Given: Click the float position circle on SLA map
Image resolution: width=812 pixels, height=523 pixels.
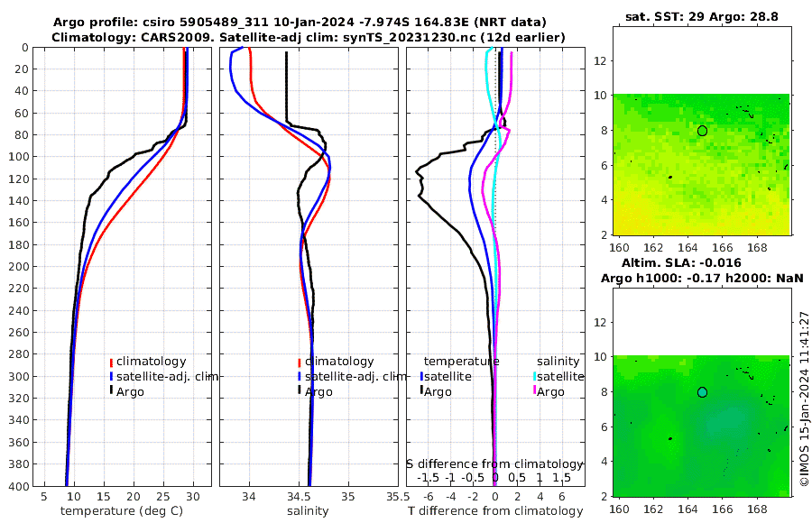Looking at the screenshot, I should (702, 392).
